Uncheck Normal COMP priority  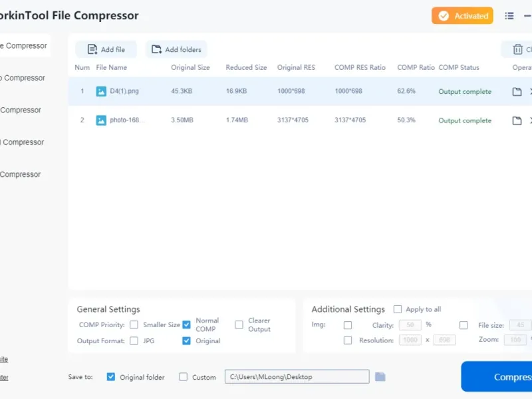(186, 325)
